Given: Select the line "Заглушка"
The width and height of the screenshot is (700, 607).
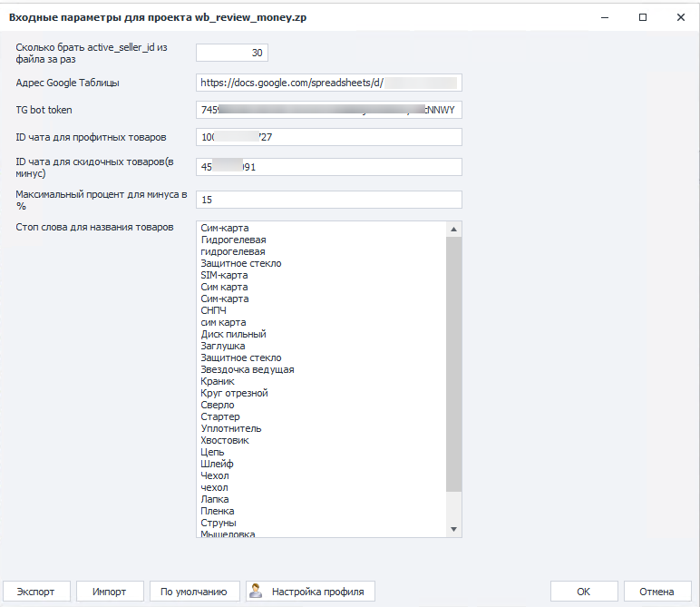Looking at the screenshot, I should 223,347.
